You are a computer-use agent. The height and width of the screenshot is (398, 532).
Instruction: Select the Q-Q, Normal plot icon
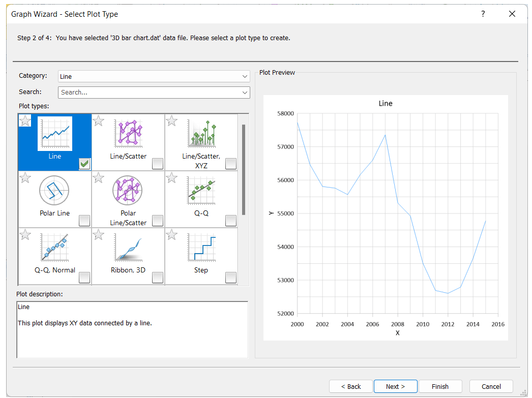click(54, 248)
